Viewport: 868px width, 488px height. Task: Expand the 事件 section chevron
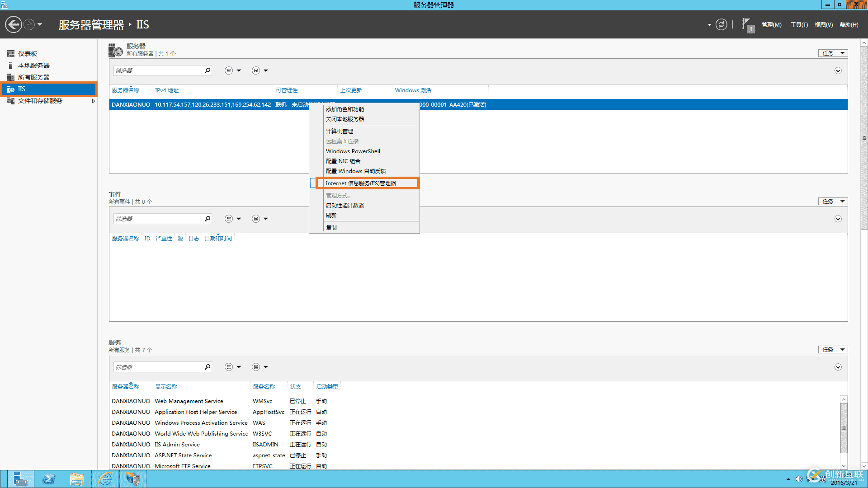pos(838,219)
